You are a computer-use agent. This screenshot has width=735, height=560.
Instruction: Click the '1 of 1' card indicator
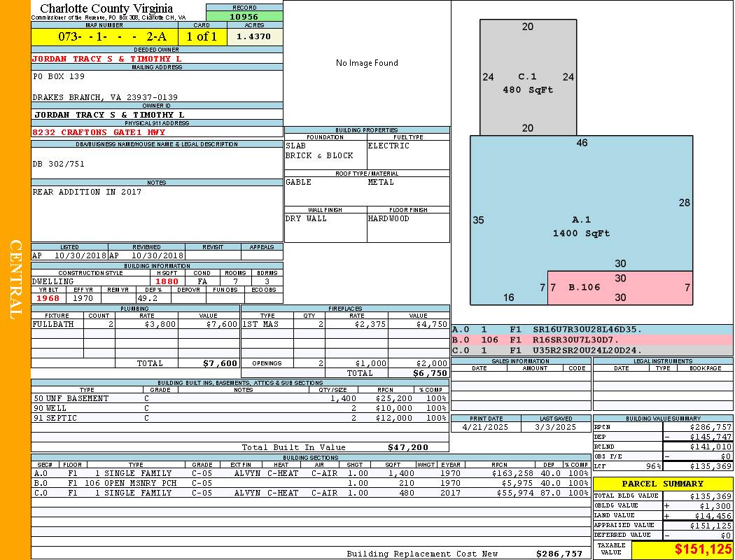coord(202,36)
